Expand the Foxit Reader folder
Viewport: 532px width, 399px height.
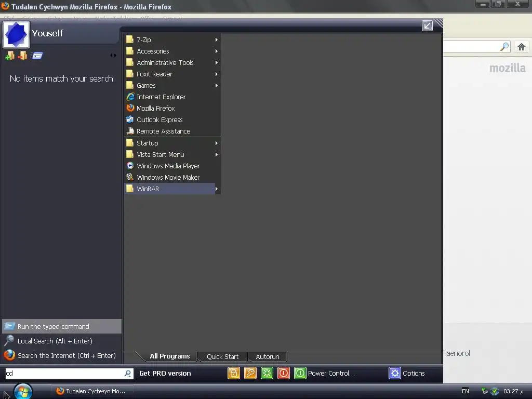pyautogui.click(x=172, y=74)
